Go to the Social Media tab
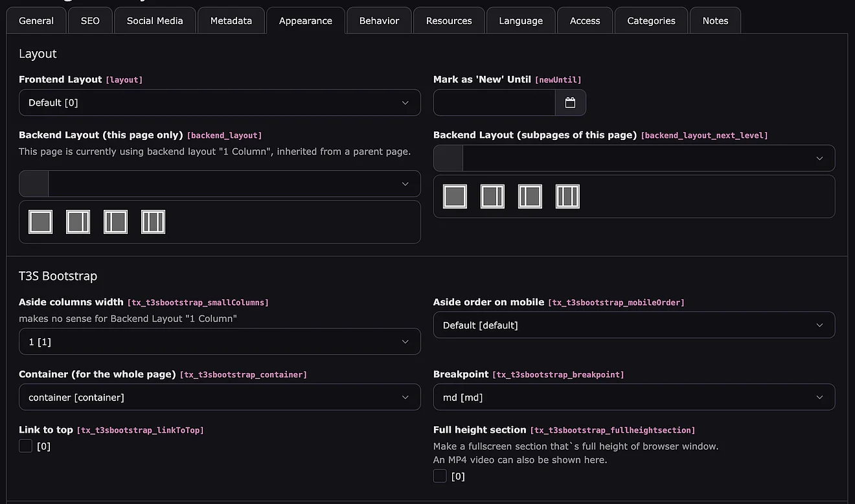 tap(155, 21)
